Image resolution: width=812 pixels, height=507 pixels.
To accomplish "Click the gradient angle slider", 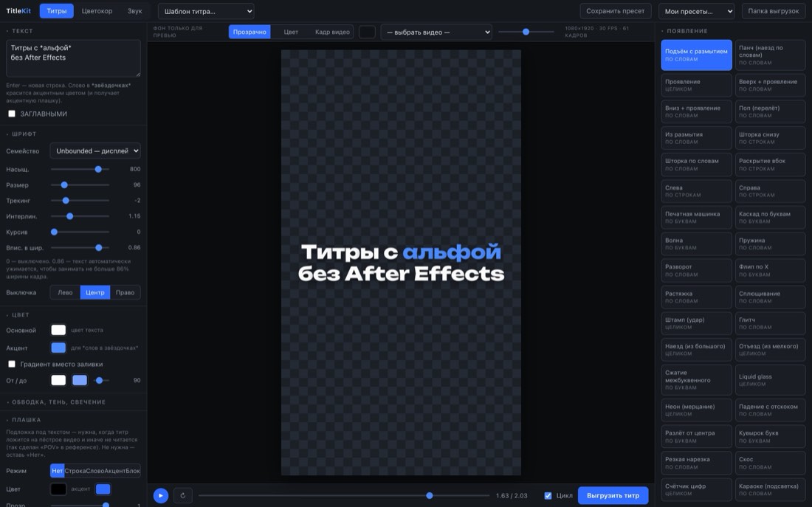I will pyautogui.click(x=102, y=380).
